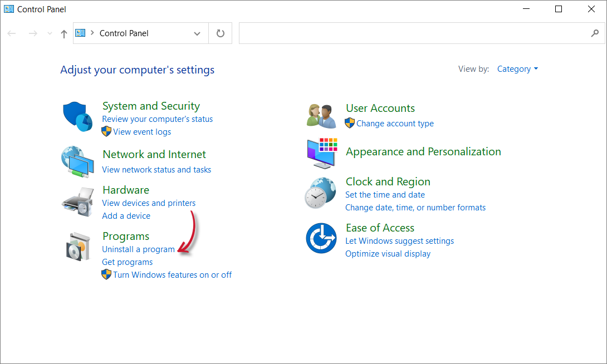The image size is (607, 364).
Task: Open the Programs category heading
Action: [126, 236]
